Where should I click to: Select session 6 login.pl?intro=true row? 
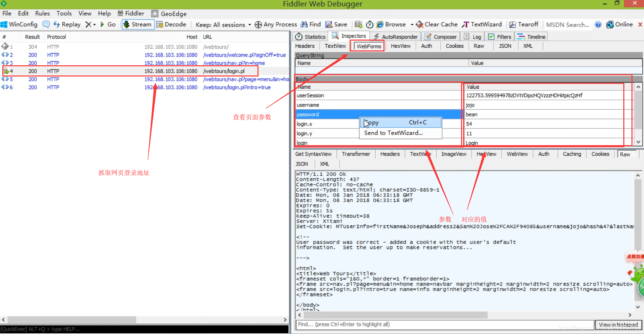point(145,87)
